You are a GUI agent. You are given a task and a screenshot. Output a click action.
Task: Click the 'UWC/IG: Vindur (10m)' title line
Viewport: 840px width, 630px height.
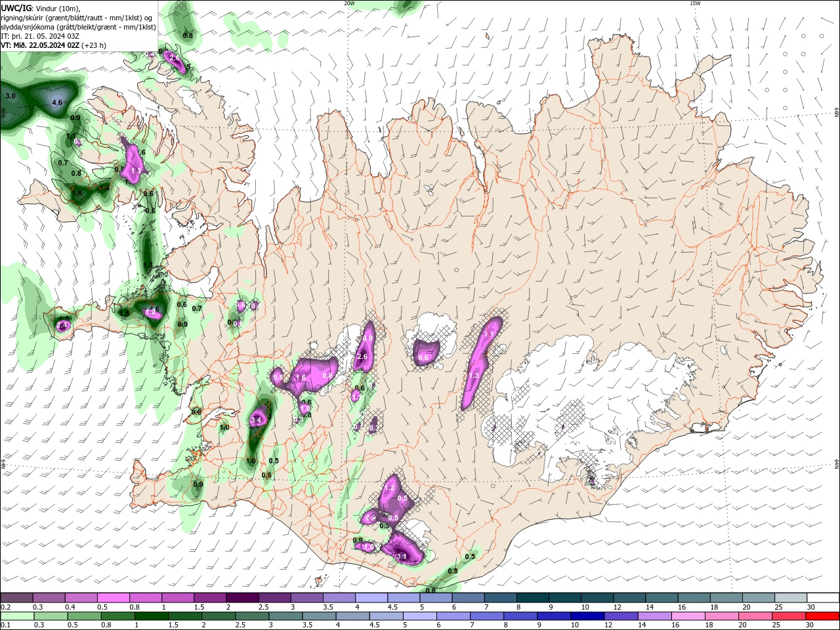[x=39, y=8]
